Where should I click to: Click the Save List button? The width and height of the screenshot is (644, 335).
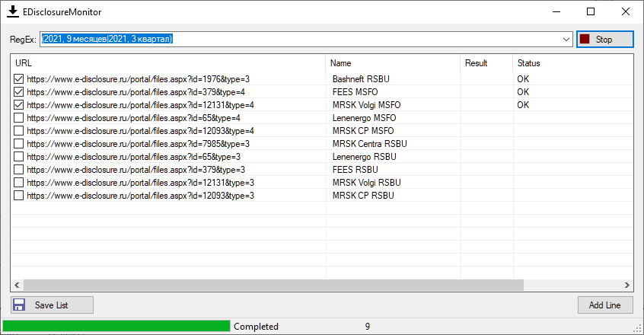(53, 305)
